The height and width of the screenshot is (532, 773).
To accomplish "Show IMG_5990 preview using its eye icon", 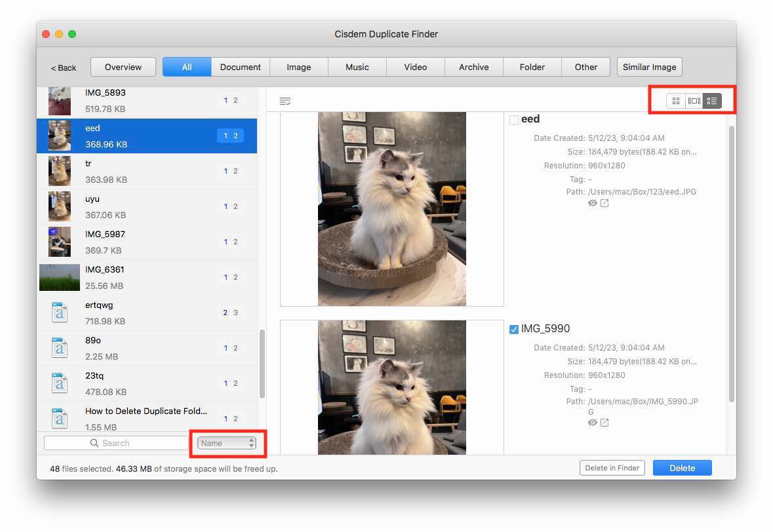I will 592,423.
